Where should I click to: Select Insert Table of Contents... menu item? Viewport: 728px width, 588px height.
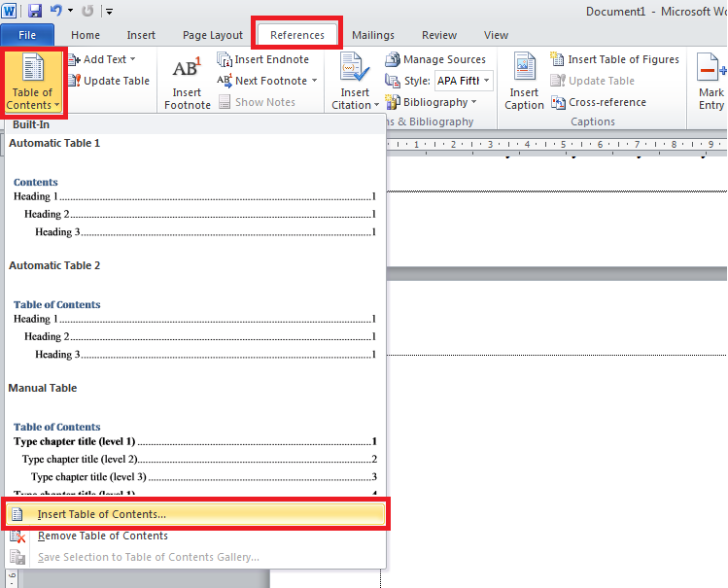[x=195, y=514]
